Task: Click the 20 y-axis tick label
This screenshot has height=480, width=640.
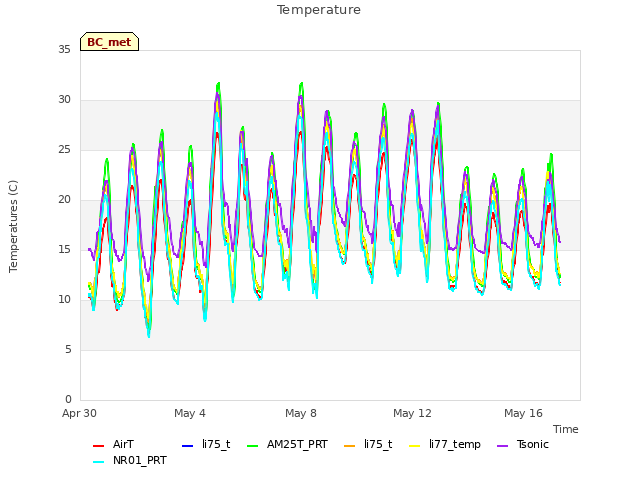Action: click(x=64, y=200)
